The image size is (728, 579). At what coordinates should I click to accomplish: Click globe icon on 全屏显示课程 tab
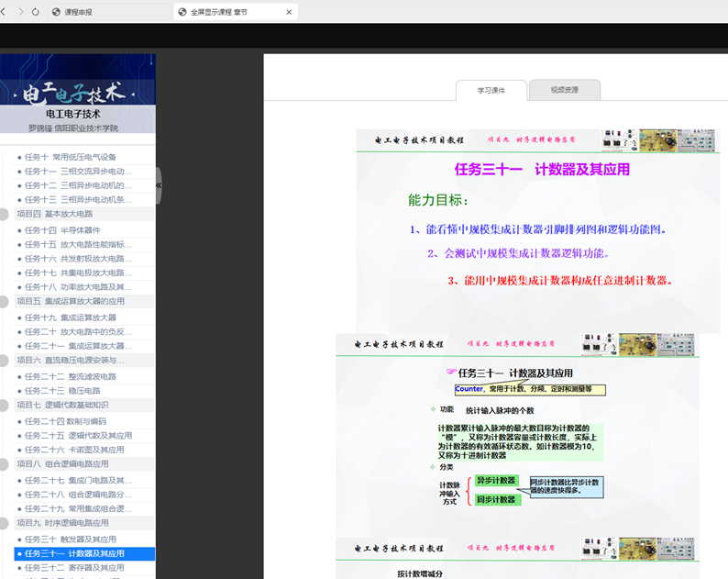[182, 12]
